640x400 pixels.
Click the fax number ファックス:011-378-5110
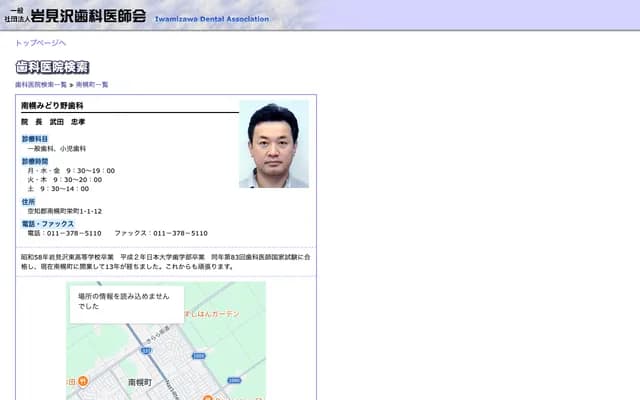(x=161, y=233)
